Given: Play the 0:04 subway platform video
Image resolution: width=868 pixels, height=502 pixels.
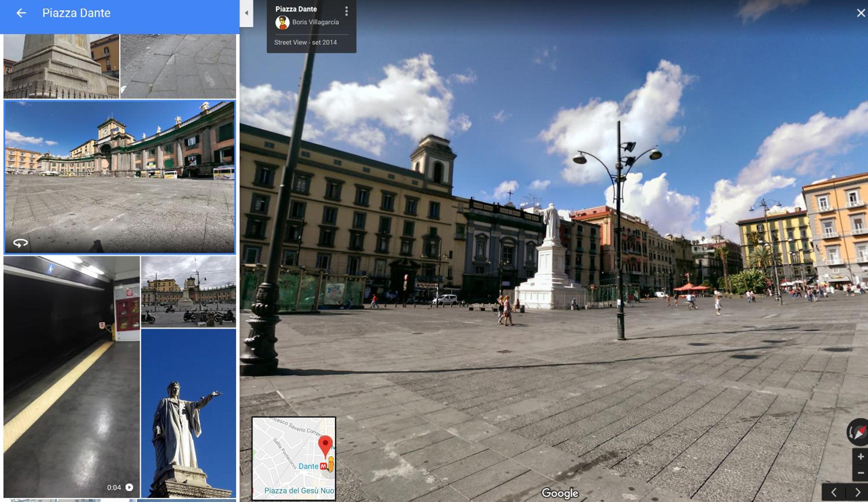Looking at the screenshot, I should [x=72, y=377].
